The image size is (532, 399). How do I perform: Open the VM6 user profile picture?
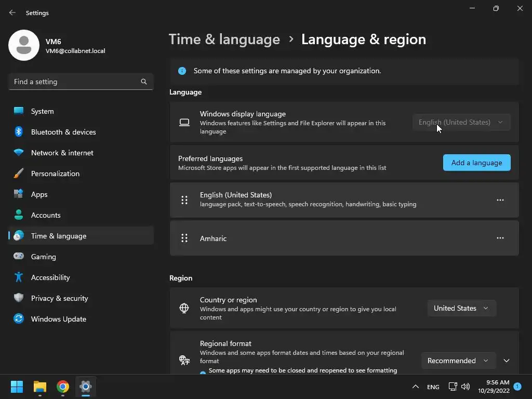24,45
